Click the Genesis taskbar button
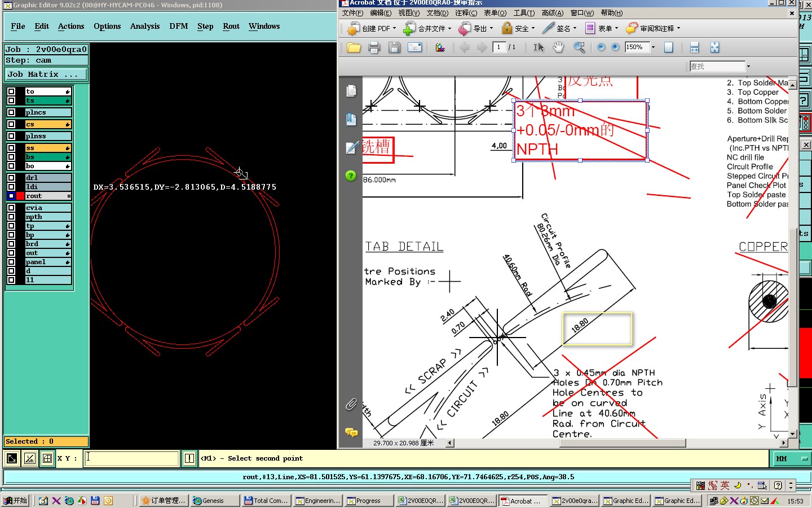Viewport: 812px width, 508px height. (x=213, y=501)
